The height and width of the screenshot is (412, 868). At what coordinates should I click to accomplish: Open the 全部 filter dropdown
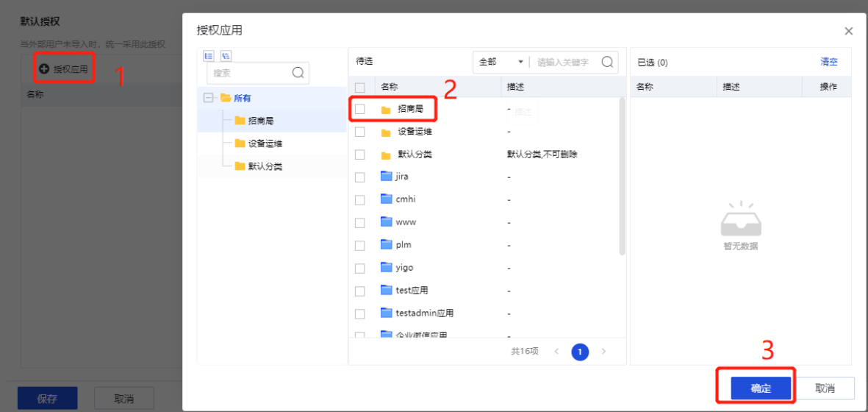coord(501,63)
